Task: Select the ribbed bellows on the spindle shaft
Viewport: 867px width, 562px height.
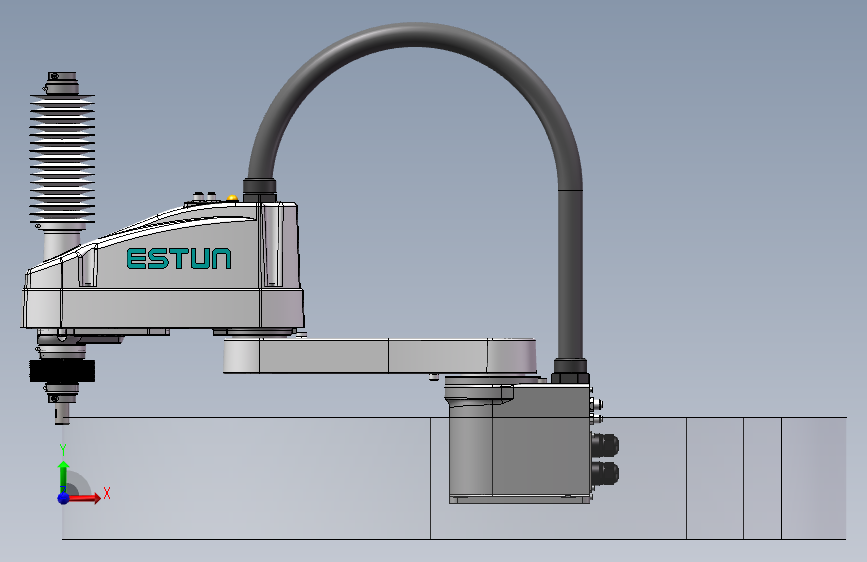Action: tap(62, 160)
